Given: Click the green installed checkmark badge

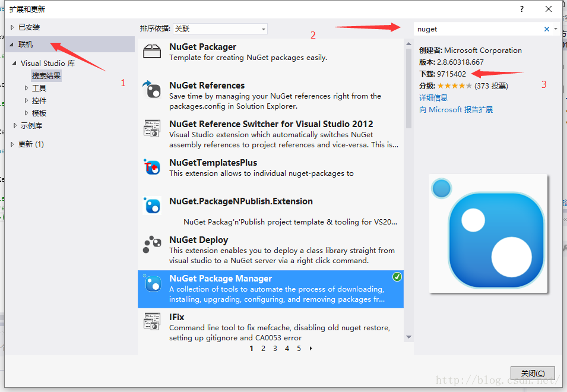Looking at the screenshot, I should (397, 277).
